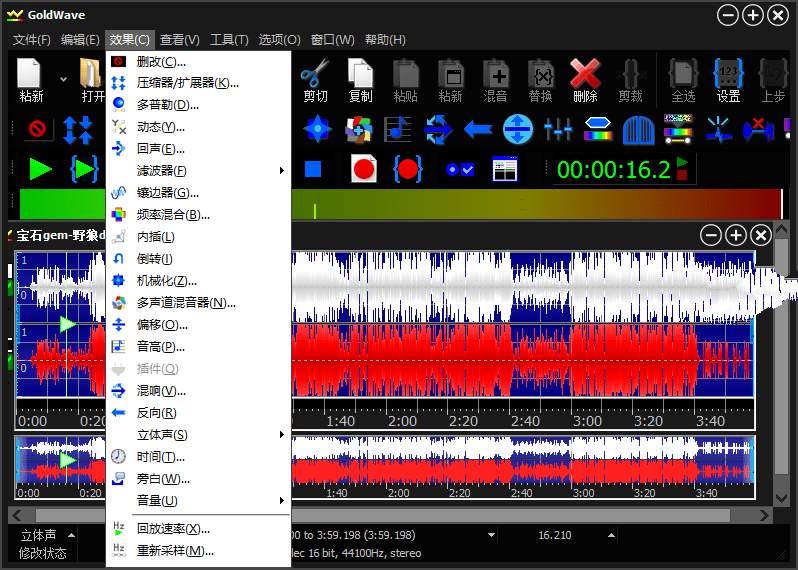This screenshot has height=570, width=798.
Task: Click the Copy (复制) toolbar icon
Action: tap(360, 80)
